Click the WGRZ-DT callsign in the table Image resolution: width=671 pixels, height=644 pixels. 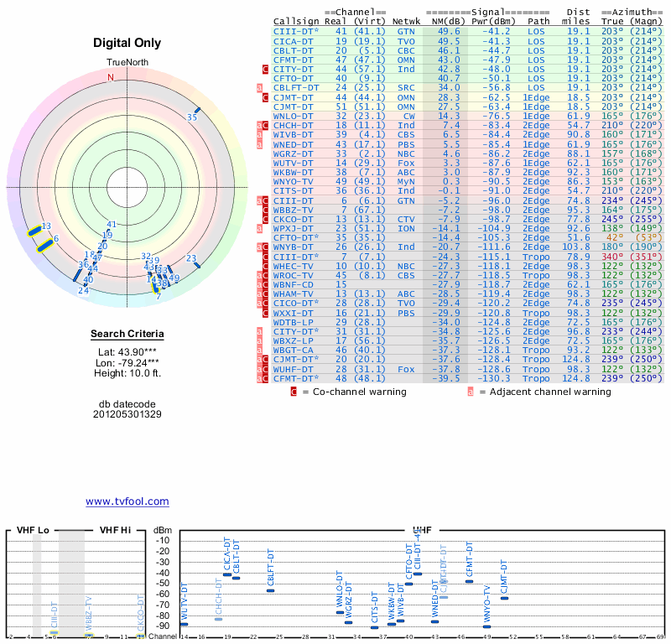point(294,153)
